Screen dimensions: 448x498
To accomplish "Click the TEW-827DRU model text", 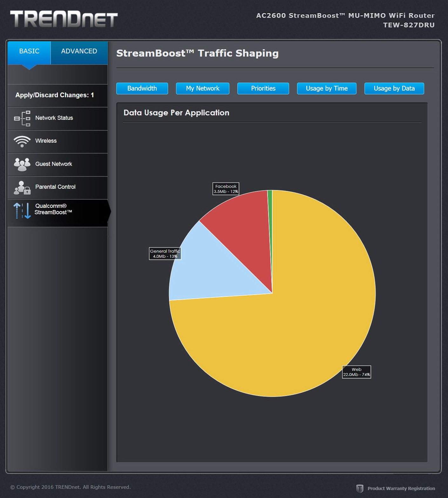I will tap(409, 25).
